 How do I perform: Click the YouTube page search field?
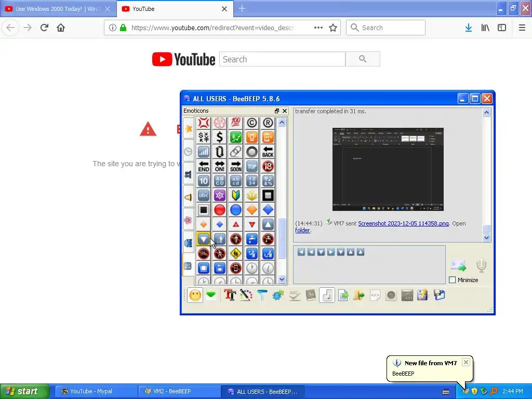(282, 59)
